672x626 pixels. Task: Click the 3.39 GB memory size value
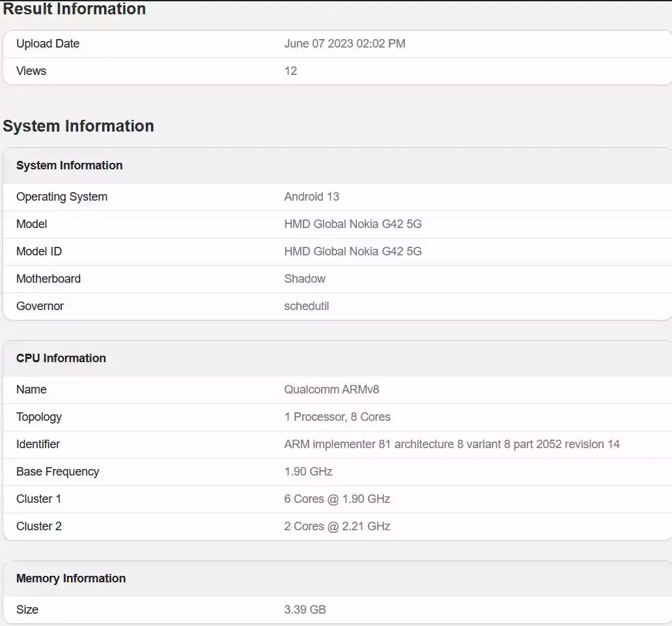point(305,610)
